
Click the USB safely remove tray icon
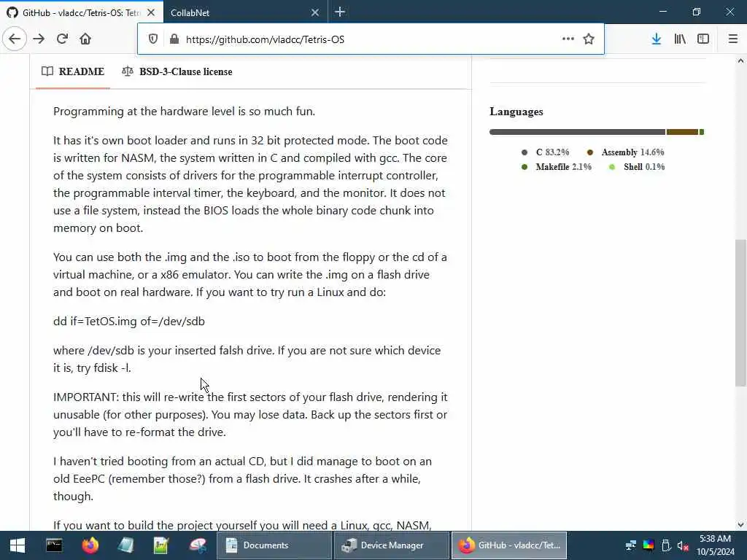tap(666, 545)
